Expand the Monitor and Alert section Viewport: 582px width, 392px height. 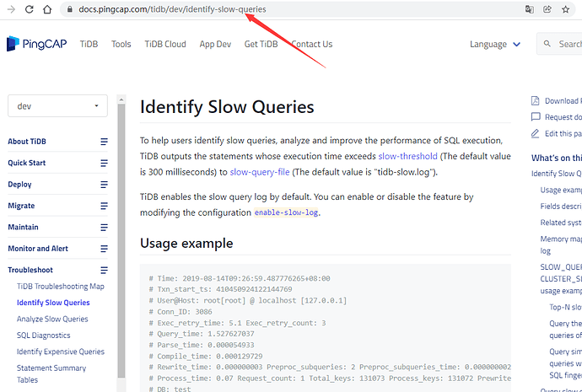coord(104,249)
